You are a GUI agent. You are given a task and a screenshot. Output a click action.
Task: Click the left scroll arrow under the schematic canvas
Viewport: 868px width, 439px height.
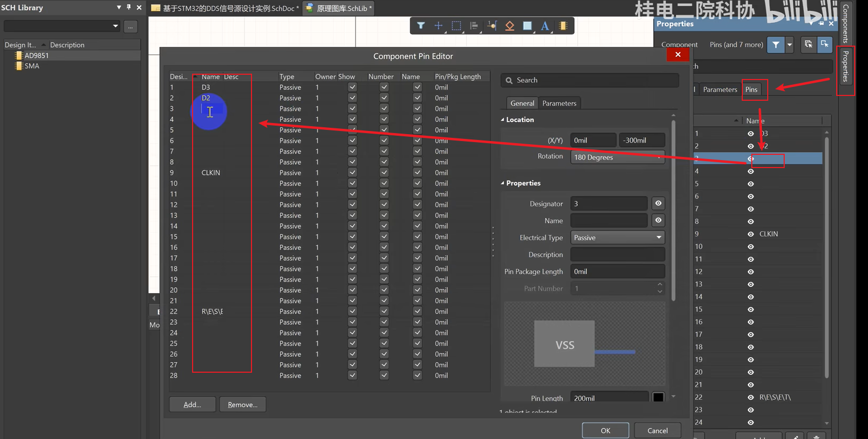click(x=154, y=298)
